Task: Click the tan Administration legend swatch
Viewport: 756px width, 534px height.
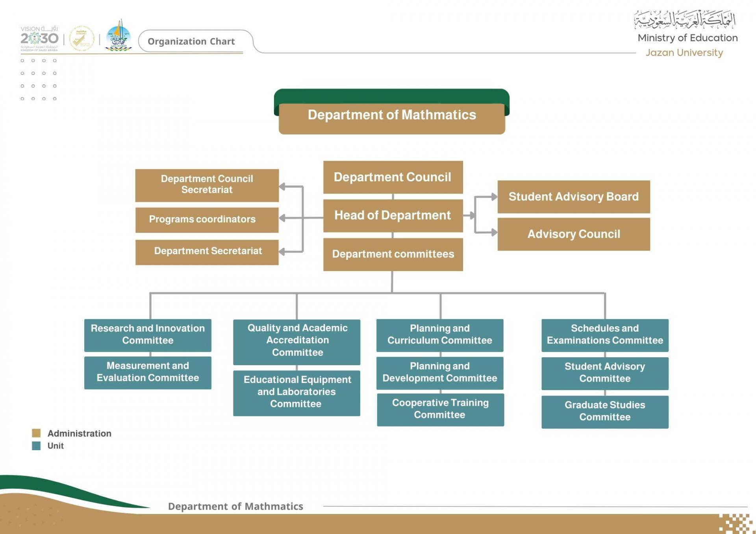Action: tap(36, 433)
